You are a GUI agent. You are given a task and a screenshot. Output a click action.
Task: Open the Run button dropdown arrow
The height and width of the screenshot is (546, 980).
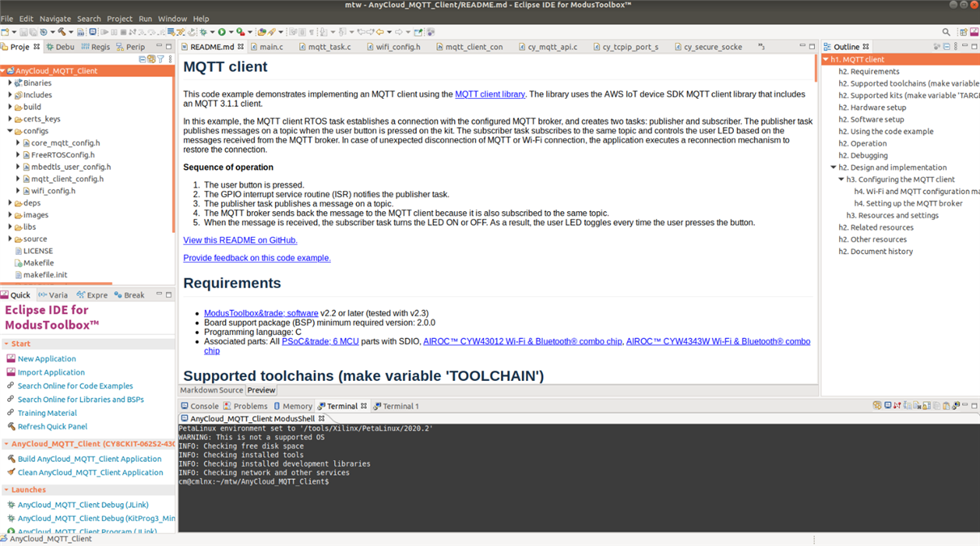231,32
